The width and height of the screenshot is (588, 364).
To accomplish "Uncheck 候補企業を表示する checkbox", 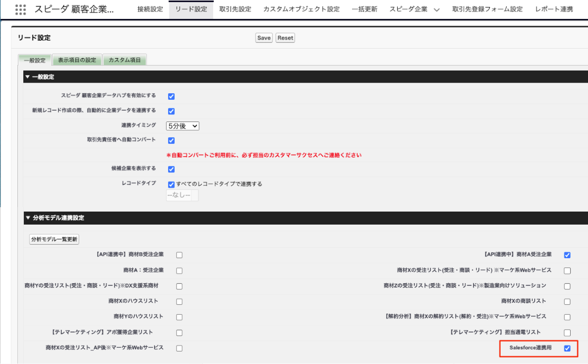I will (x=171, y=169).
